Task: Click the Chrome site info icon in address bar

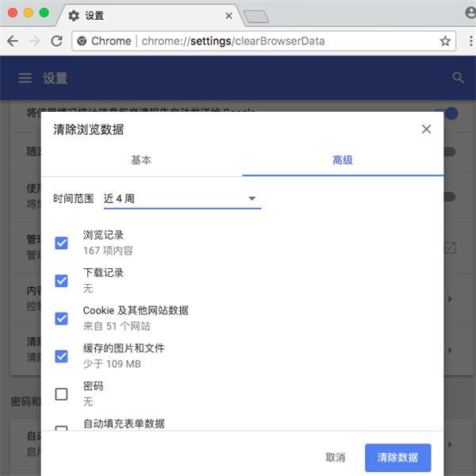Action: pos(81,40)
